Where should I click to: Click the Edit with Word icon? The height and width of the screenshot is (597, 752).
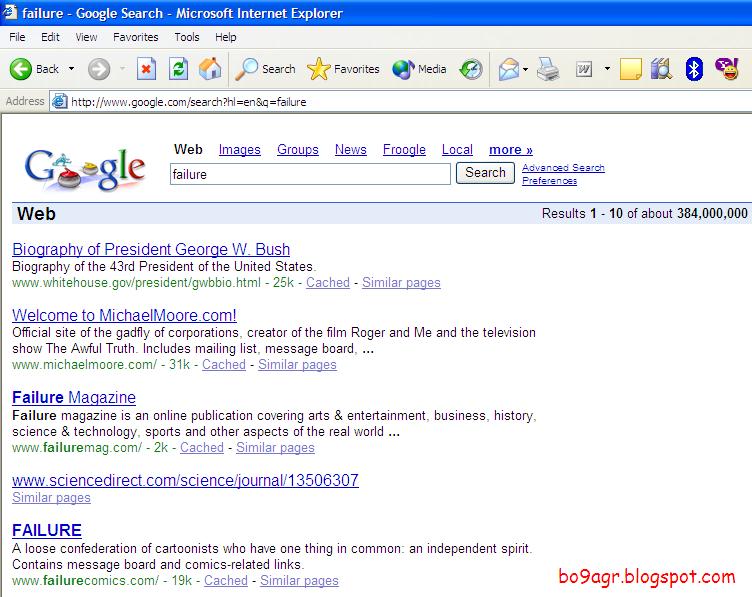click(584, 70)
